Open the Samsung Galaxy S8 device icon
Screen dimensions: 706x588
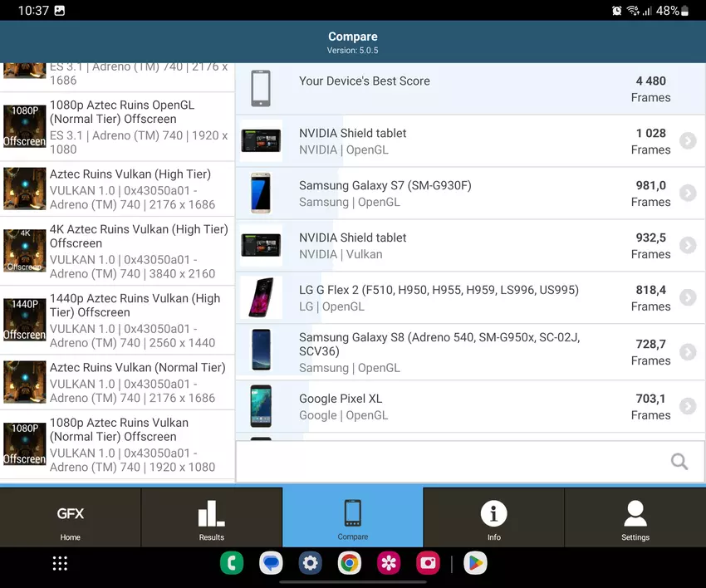point(261,352)
